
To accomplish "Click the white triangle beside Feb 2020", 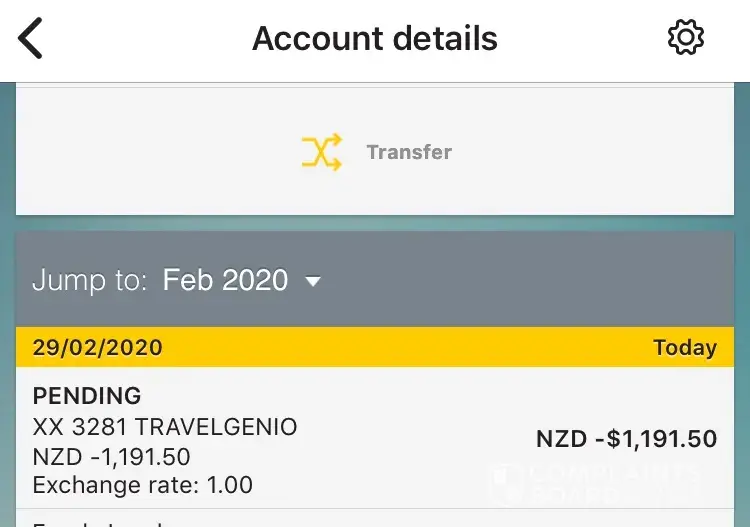I will pyautogui.click(x=313, y=282).
